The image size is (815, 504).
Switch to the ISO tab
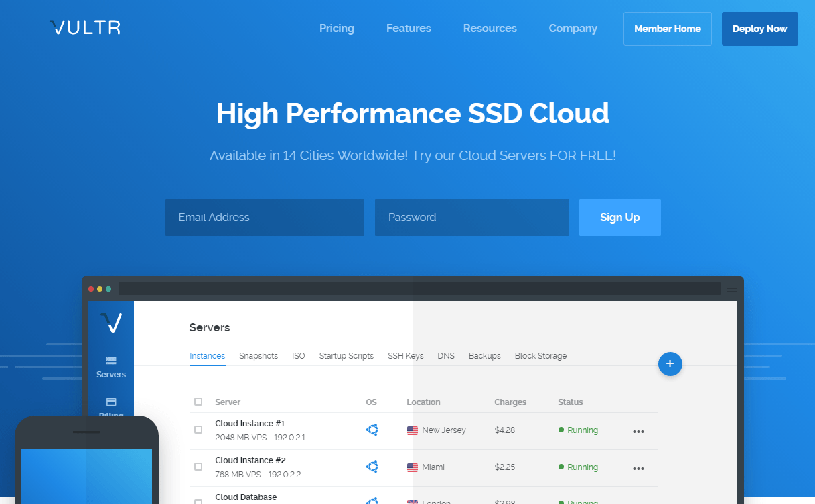click(299, 356)
